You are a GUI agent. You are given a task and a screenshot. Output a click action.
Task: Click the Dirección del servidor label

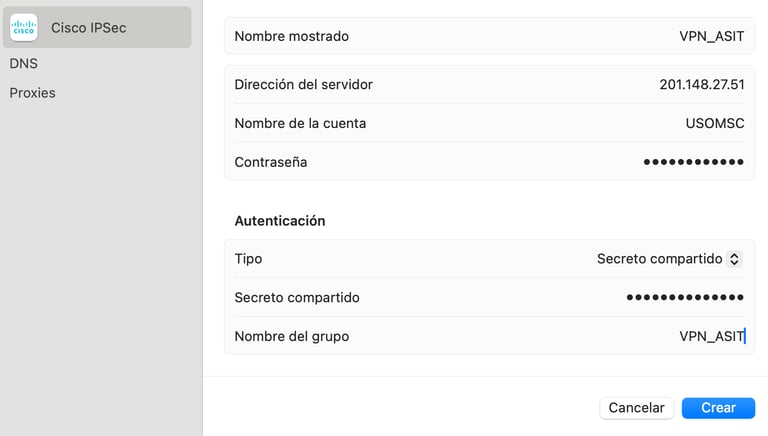303,85
